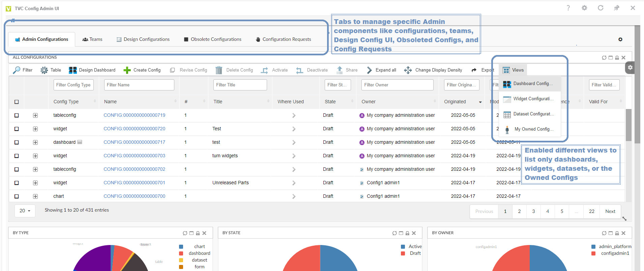Refresh the By Type chart panel
644x271 pixels.
pyautogui.click(x=185, y=233)
